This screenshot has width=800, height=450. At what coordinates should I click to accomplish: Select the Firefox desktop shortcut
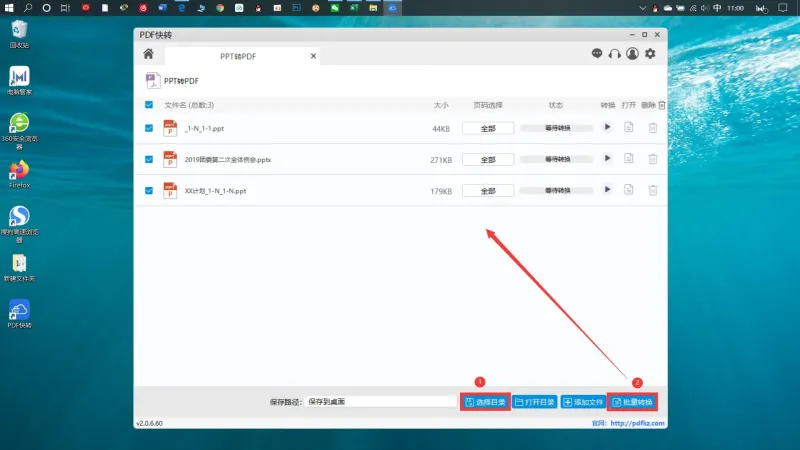[19, 174]
